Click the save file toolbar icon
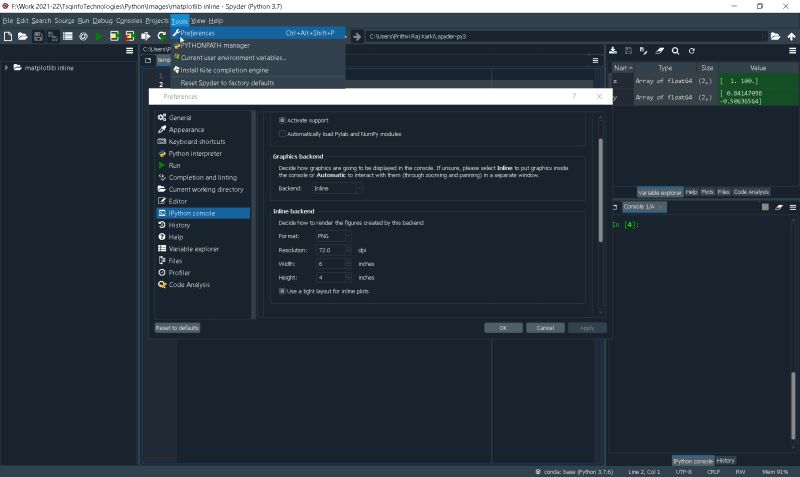Viewport: 800px width, 477px height. point(38,36)
